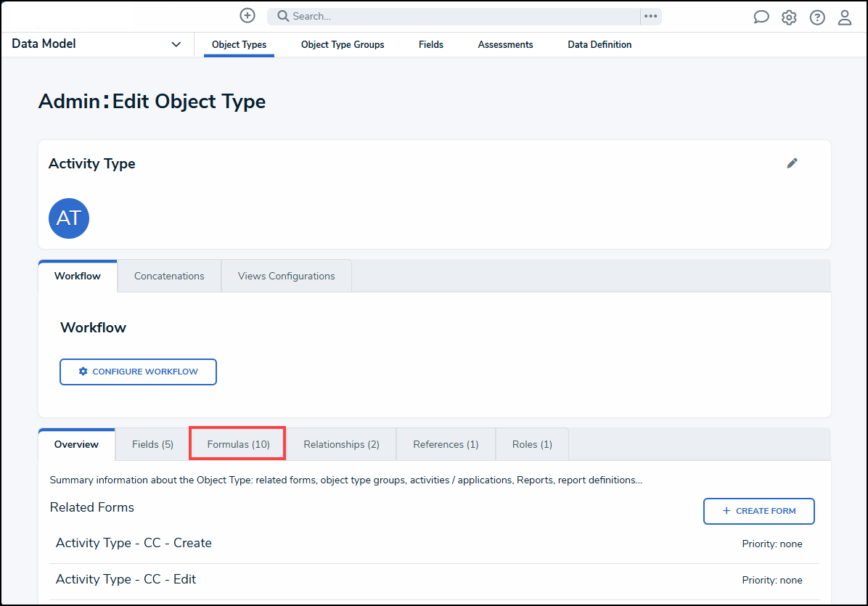This screenshot has width=868, height=606.
Task: Go to the Fields navigation tab
Action: click(431, 44)
